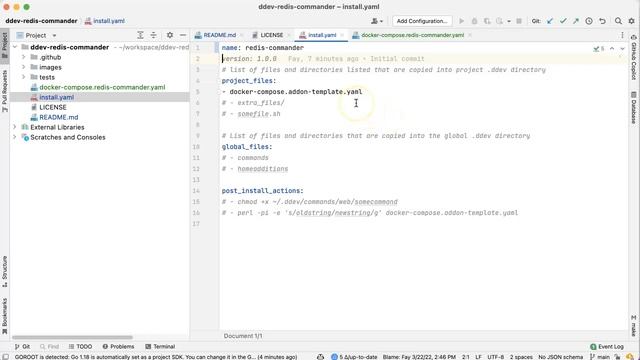This screenshot has height=360, width=640.
Task: Open Project panel options gear
Action: (170, 35)
